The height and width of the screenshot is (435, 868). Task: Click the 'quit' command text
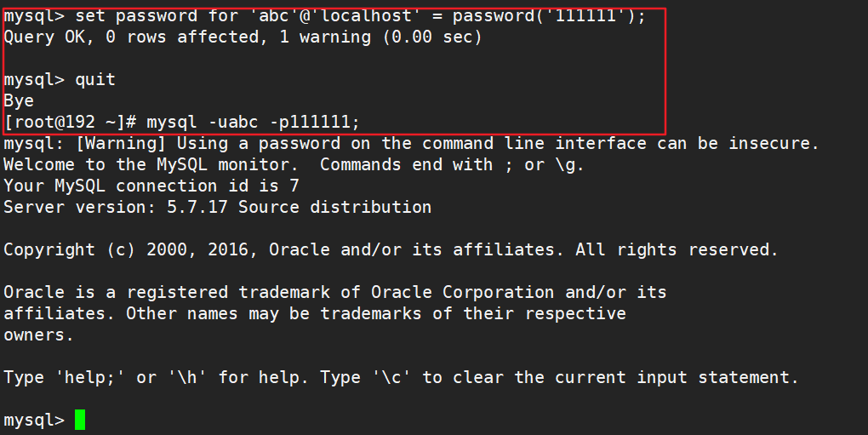95,80
